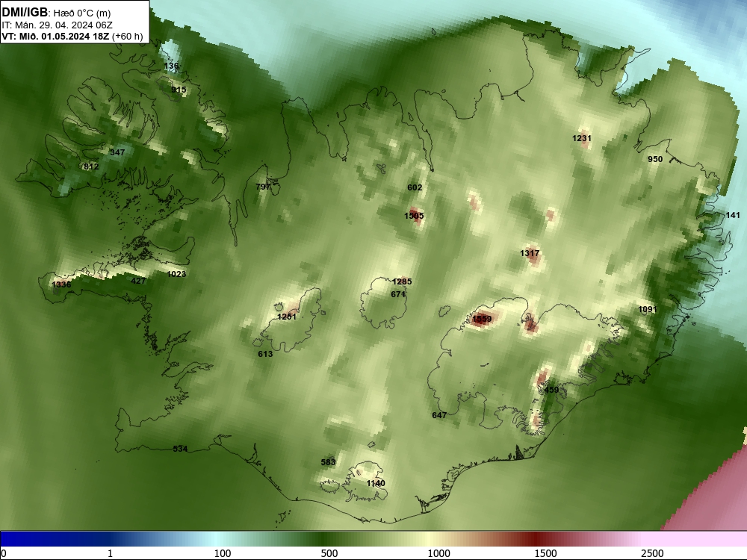Click the valid time line 'VT: Mið. 01.05.2024 18Z (+60 h)'
The image size is (747, 560).
tap(72, 36)
